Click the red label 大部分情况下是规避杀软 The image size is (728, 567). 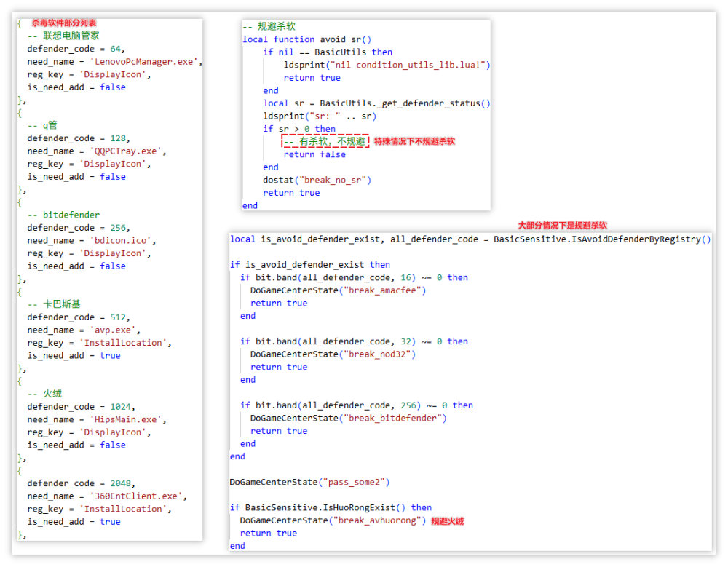click(x=562, y=226)
